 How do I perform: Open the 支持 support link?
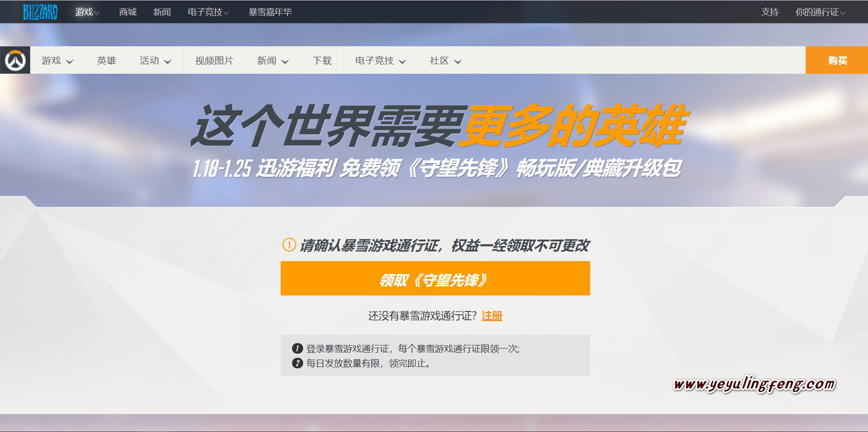pos(770,12)
